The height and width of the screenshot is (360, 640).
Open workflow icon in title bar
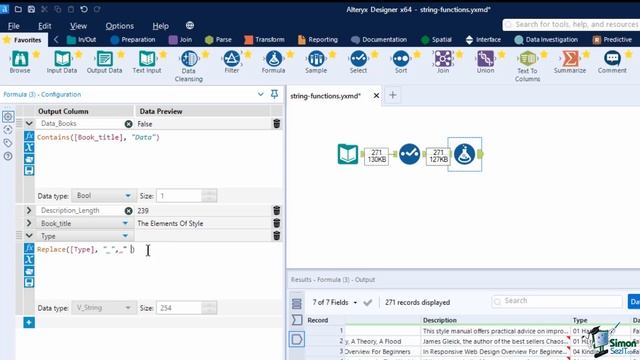point(18,9)
